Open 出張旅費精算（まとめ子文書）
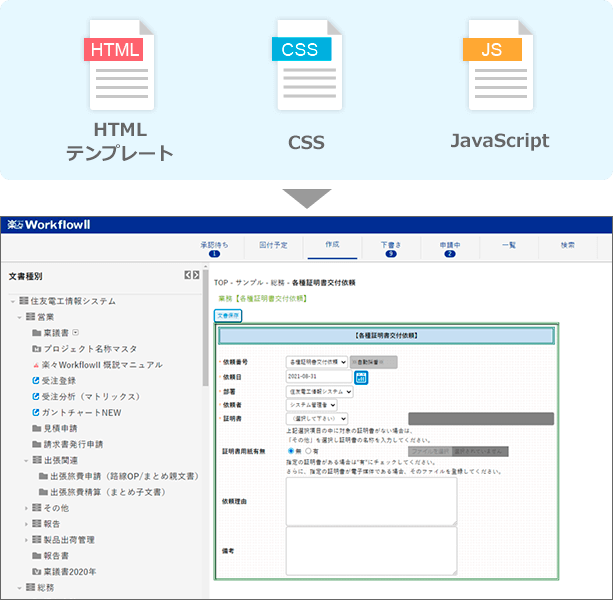Viewport: 613px width, 600px height. pyautogui.click(x=108, y=492)
